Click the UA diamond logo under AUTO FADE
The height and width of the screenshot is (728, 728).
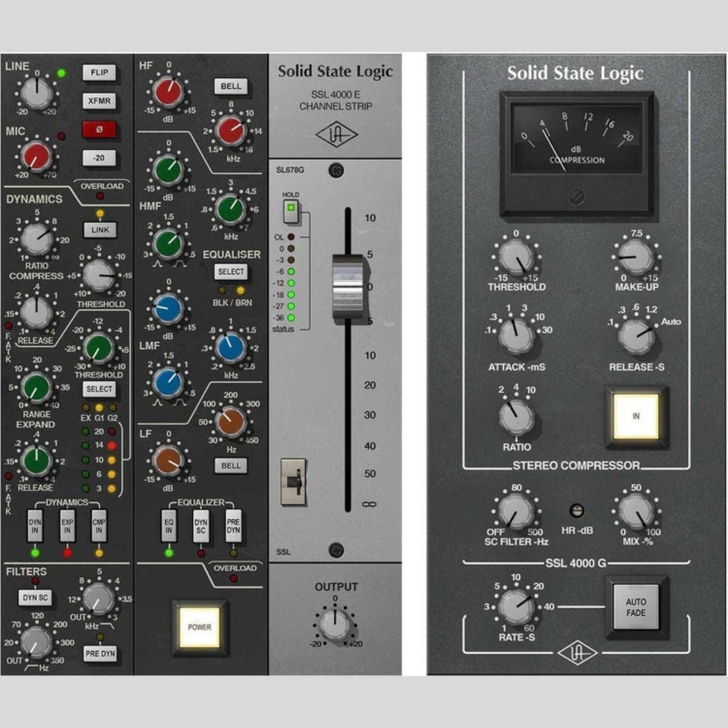coord(577,653)
